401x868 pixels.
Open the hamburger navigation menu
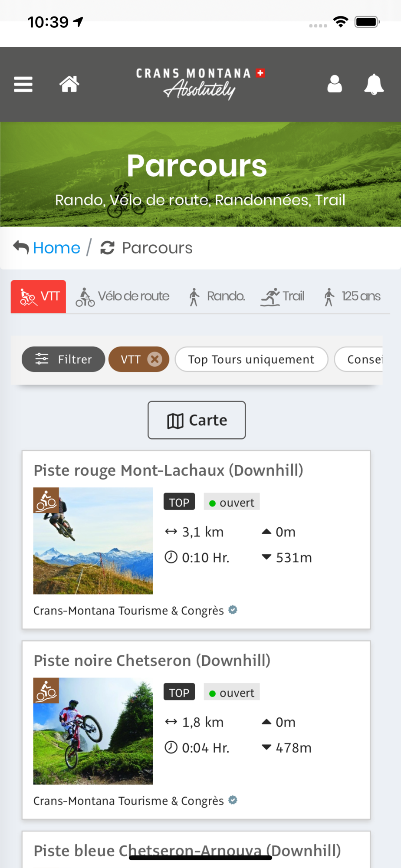(x=23, y=84)
